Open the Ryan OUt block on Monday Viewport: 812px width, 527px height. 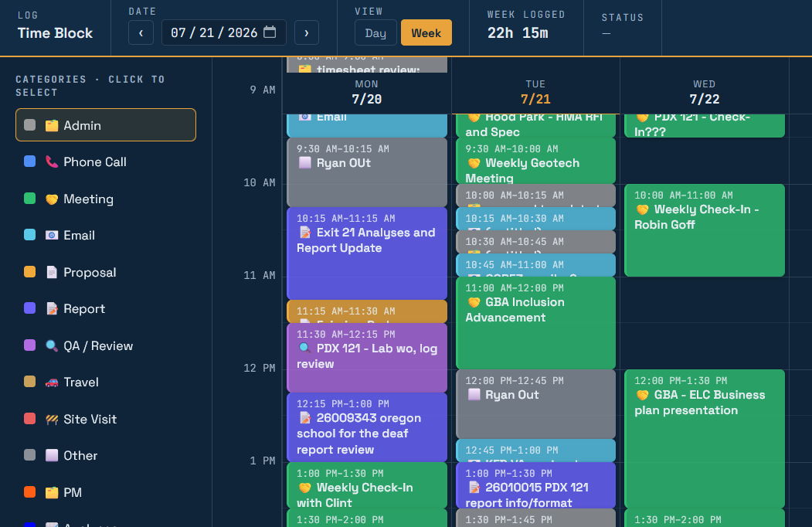(367, 172)
